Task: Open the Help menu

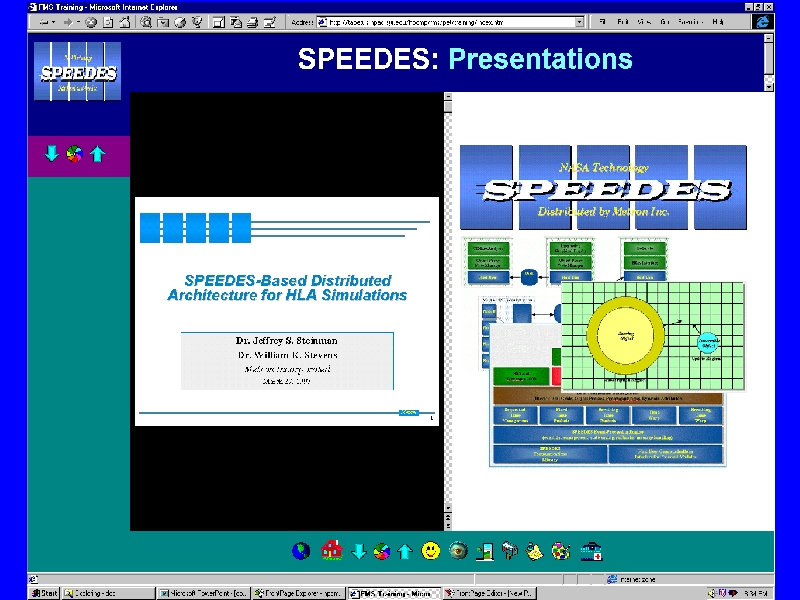Action: [x=718, y=22]
